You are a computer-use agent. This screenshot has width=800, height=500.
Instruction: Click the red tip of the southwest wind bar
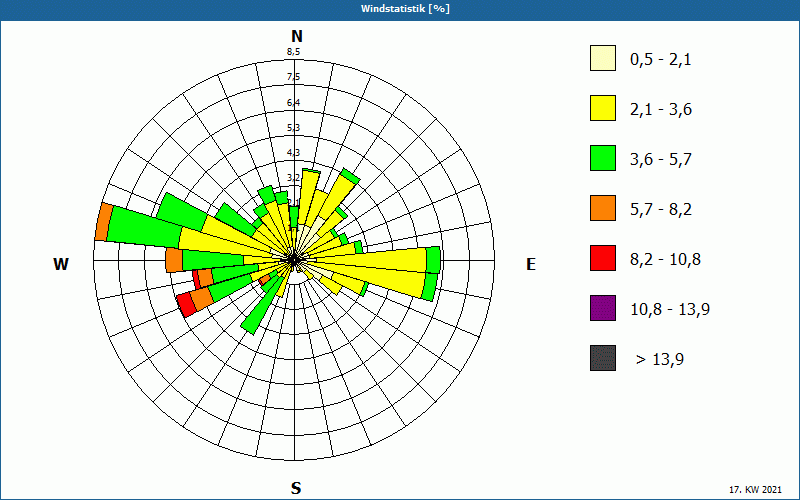(x=186, y=305)
